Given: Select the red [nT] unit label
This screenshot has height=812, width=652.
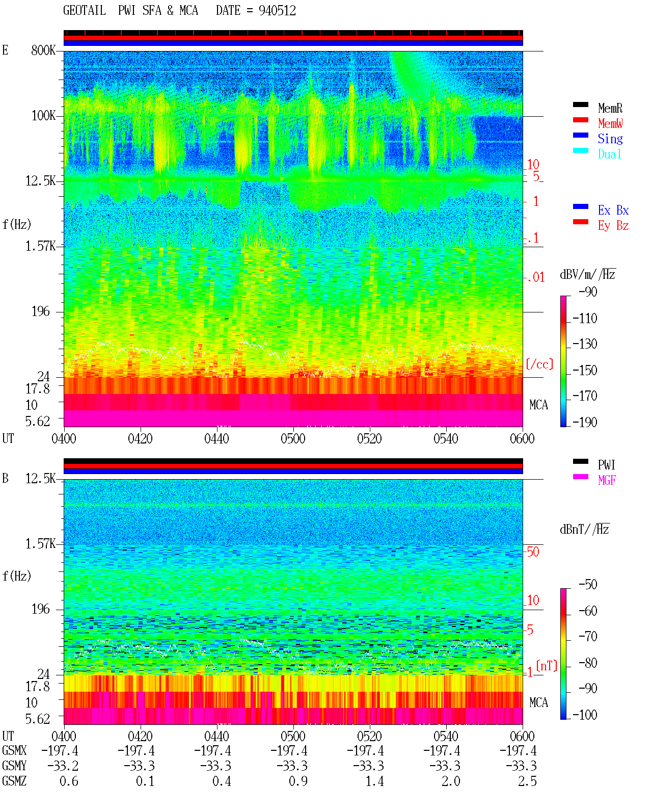Looking at the screenshot, I should pos(547,666).
